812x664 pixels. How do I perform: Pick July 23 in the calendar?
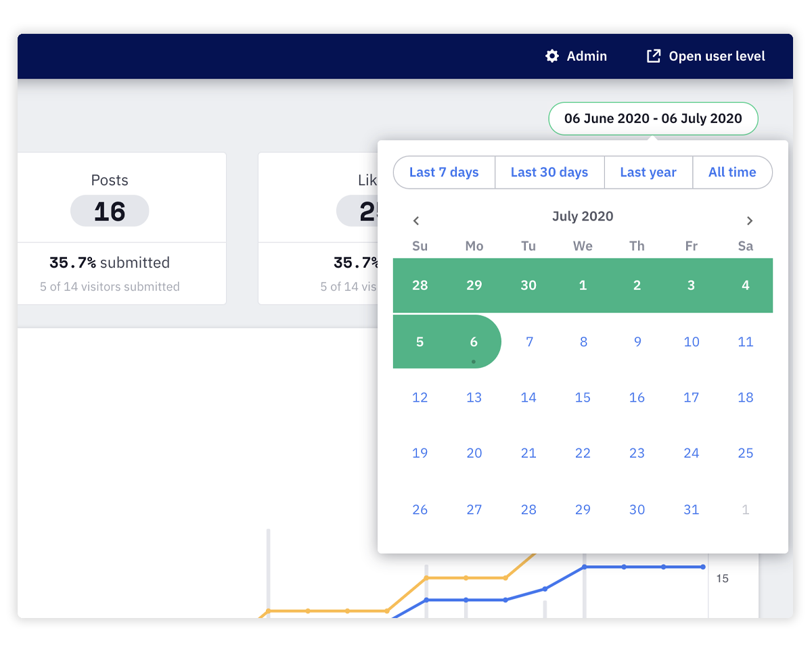point(637,453)
